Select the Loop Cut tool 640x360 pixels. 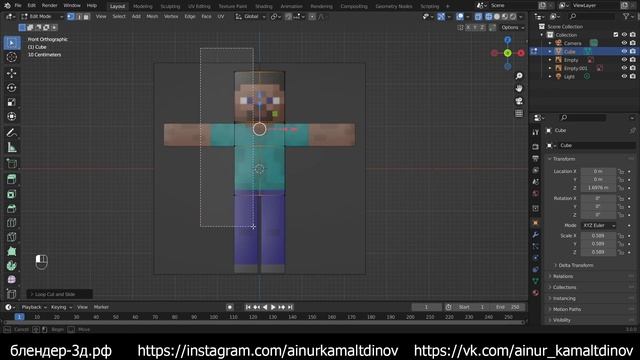click(12, 223)
